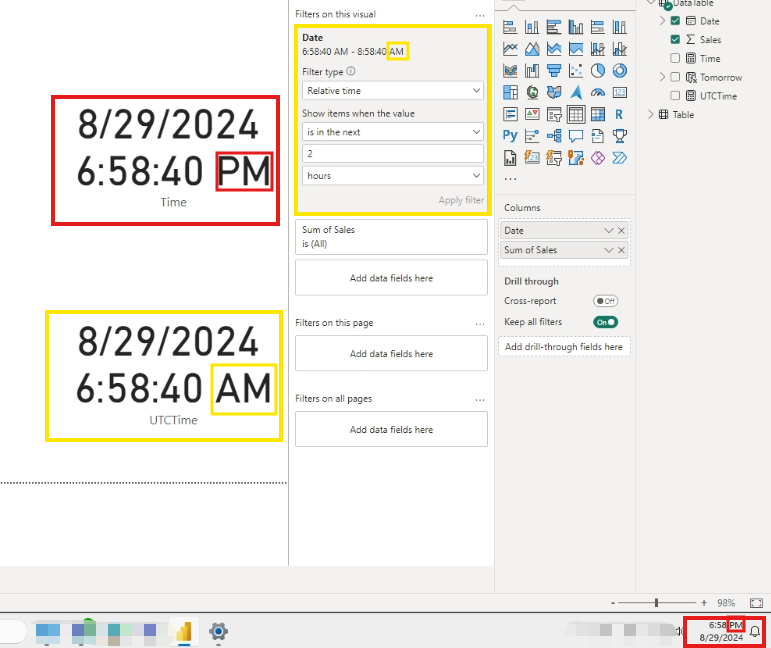This screenshot has height=648, width=771.
Task: Select the Q&A speech bubble visual
Action: (576, 136)
